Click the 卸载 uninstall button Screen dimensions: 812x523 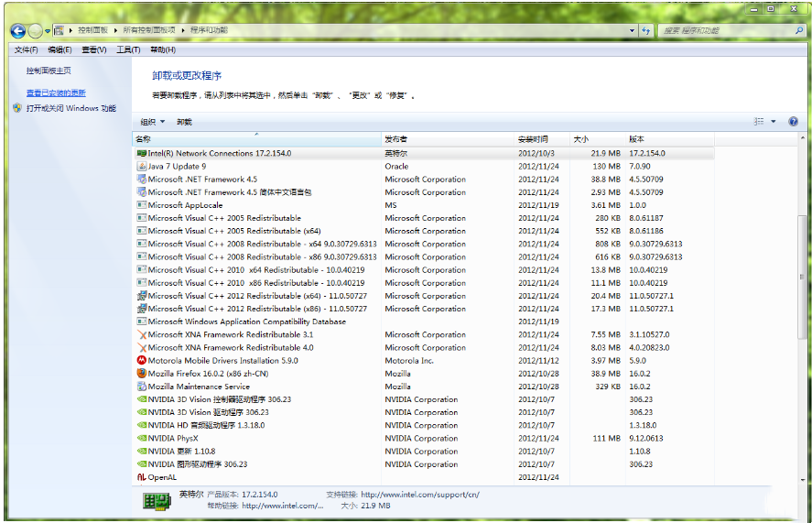(184, 122)
